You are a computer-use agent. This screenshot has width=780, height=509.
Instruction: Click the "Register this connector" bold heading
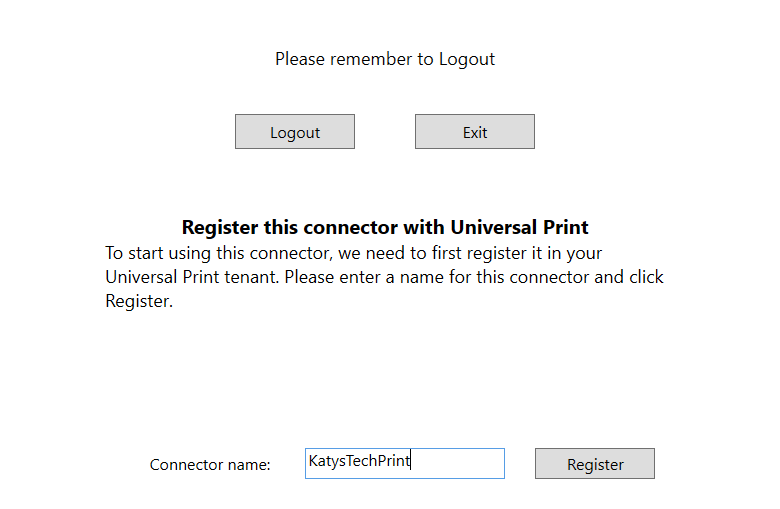[x=385, y=227]
